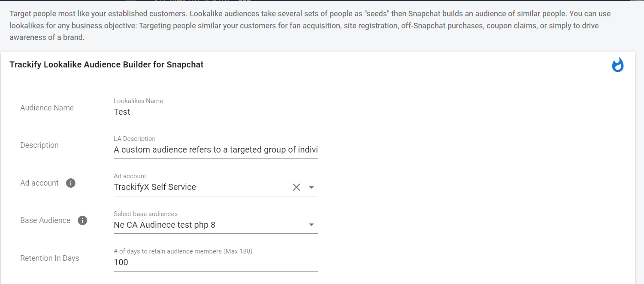This screenshot has height=284, width=644.
Task: Click the Retention In Days row label
Action: [x=50, y=258]
